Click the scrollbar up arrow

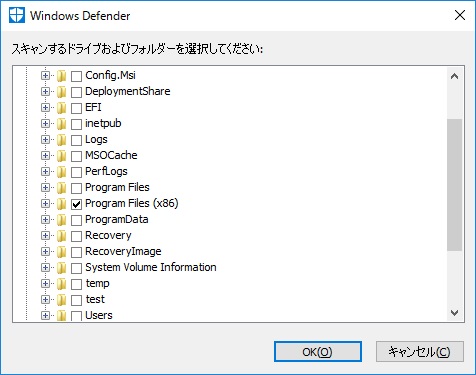(x=454, y=76)
